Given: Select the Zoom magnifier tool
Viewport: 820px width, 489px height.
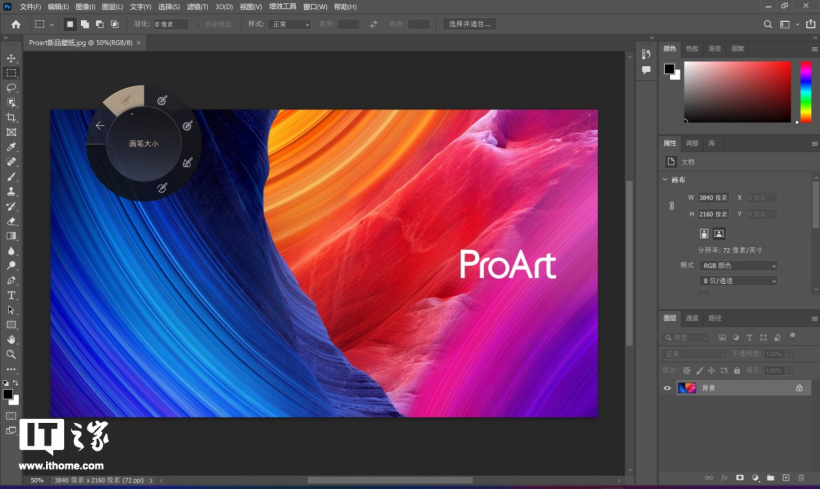Looking at the screenshot, I should (12, 354).
